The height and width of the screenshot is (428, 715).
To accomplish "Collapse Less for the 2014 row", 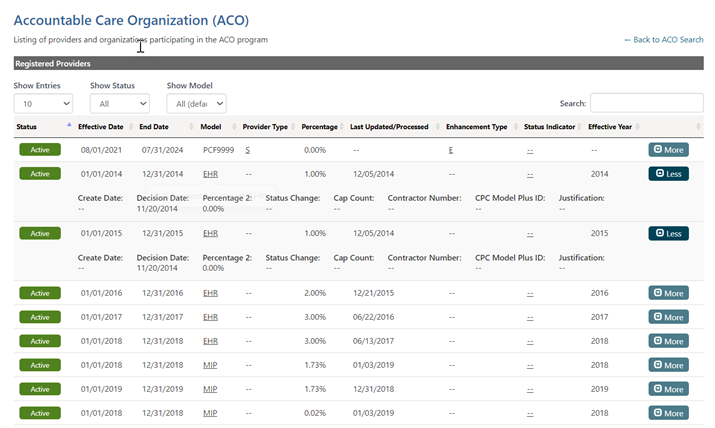I will click(x=668, y=174).
